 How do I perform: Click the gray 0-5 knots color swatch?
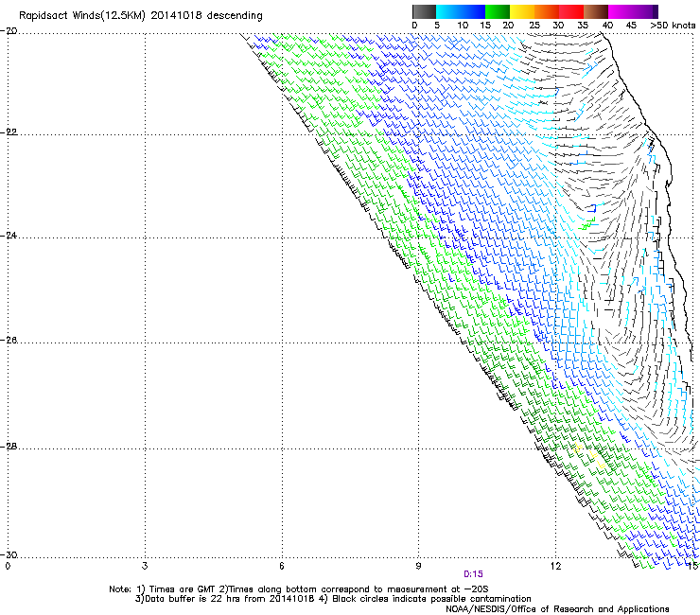[x=424, y=11]
